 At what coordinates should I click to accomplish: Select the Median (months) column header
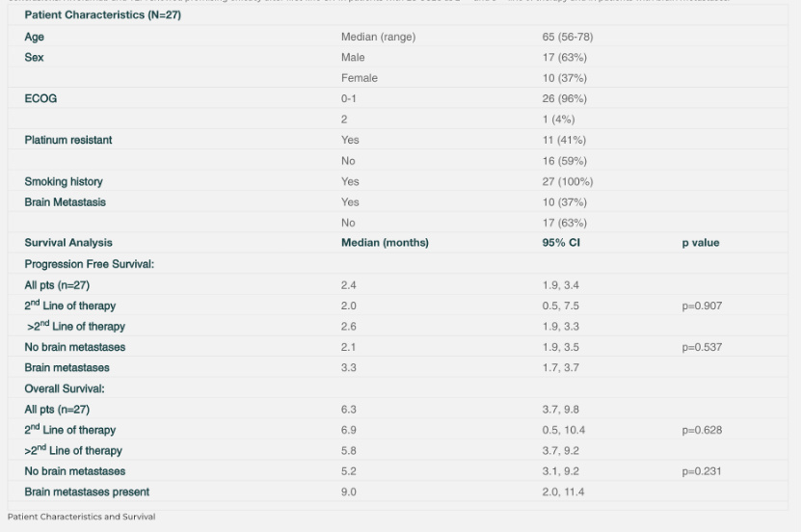coord(385,243)
